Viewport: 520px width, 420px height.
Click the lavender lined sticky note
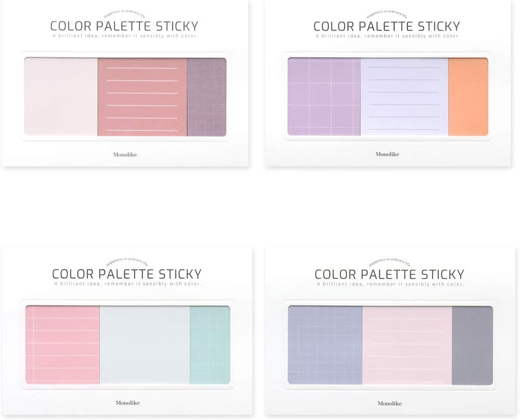[x=404, y=97]
